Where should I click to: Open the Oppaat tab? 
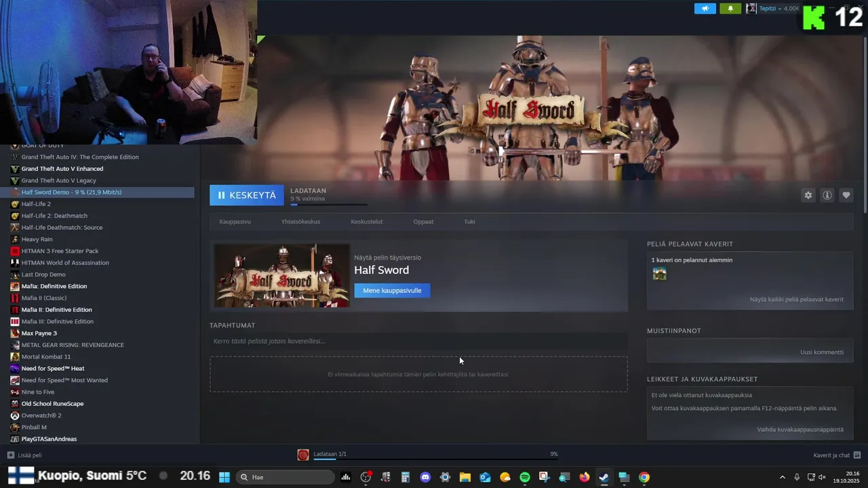pos(423,222)
